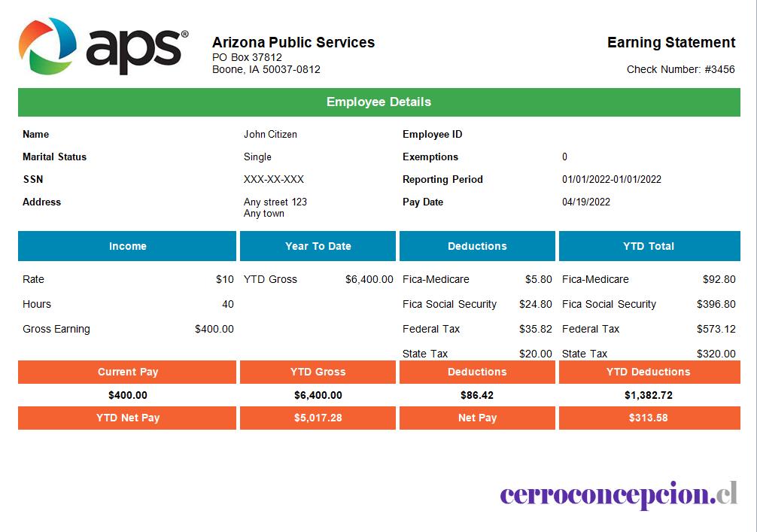This screenshot has height=532, width=757.
Task: Click the cerroconcepcion.cl watermark link
Action: 619,495
